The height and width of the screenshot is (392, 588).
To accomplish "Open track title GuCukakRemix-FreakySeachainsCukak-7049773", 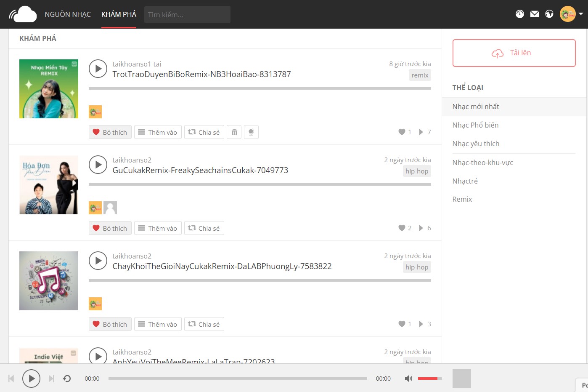I will coord(200,170).
